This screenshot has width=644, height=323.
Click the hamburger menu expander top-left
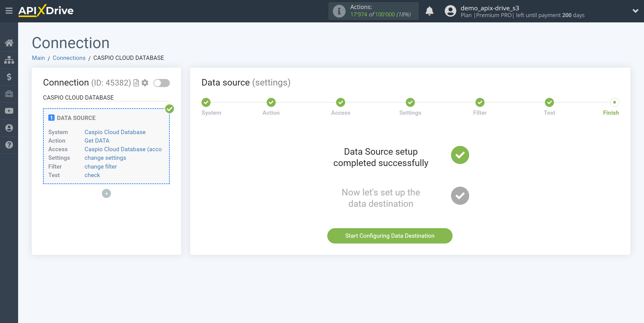pyautogui.click(x=9, y=11)
